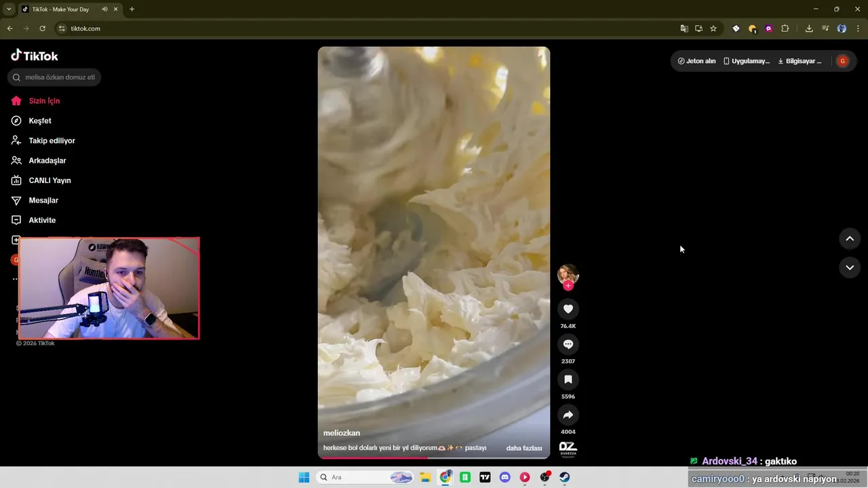868x488 pixels.
Task: Open tab search dropdown chevron
Action: tap(9, 9)
